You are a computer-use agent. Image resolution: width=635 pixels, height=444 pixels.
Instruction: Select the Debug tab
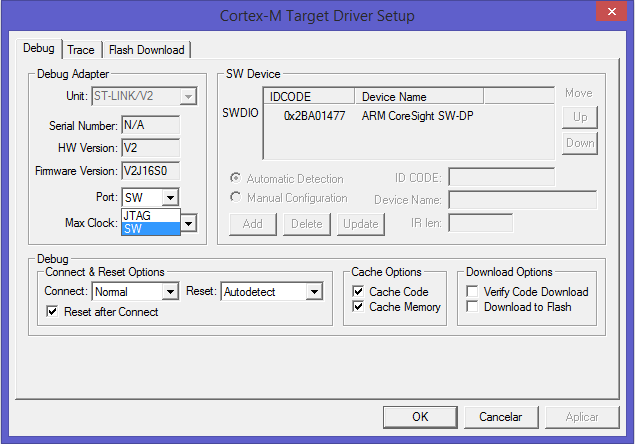click(x=39, y=49)
